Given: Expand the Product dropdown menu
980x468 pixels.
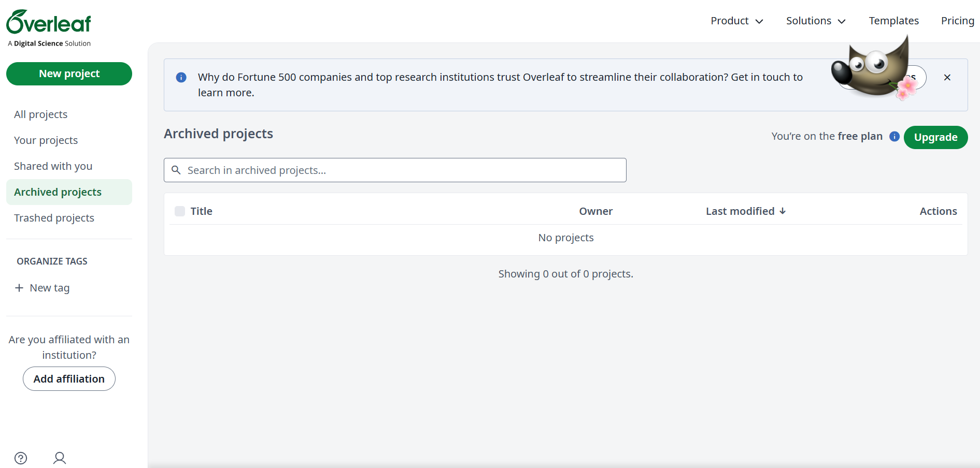Looking at the screenshot, I should point(737,21).
